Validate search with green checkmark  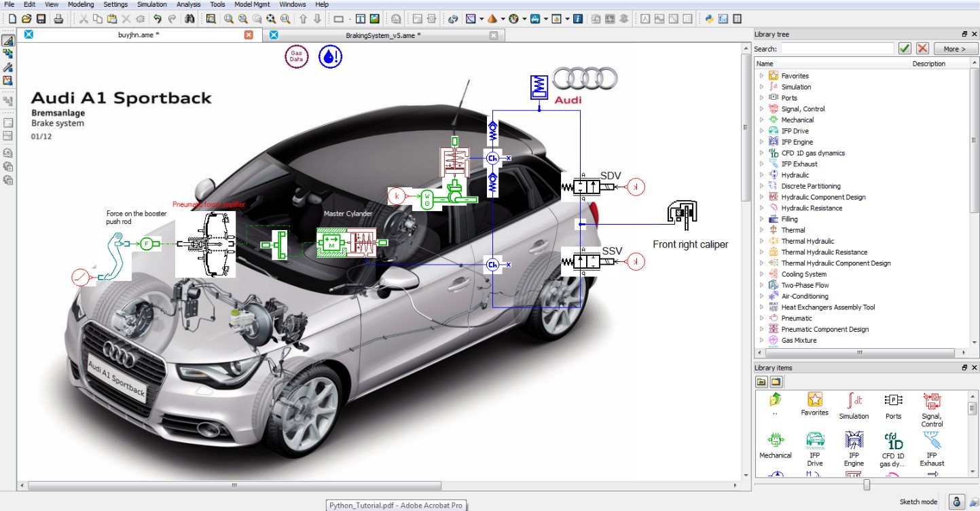coord(905,49)
